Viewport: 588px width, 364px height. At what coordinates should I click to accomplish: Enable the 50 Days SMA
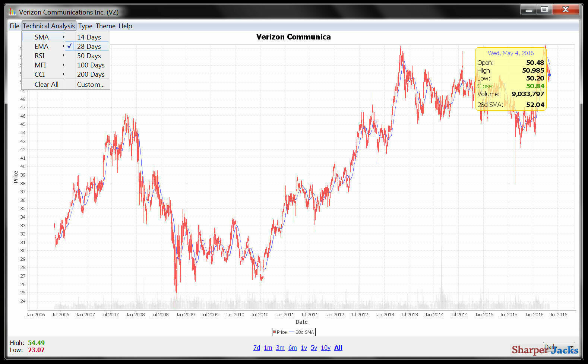point(87,56)
